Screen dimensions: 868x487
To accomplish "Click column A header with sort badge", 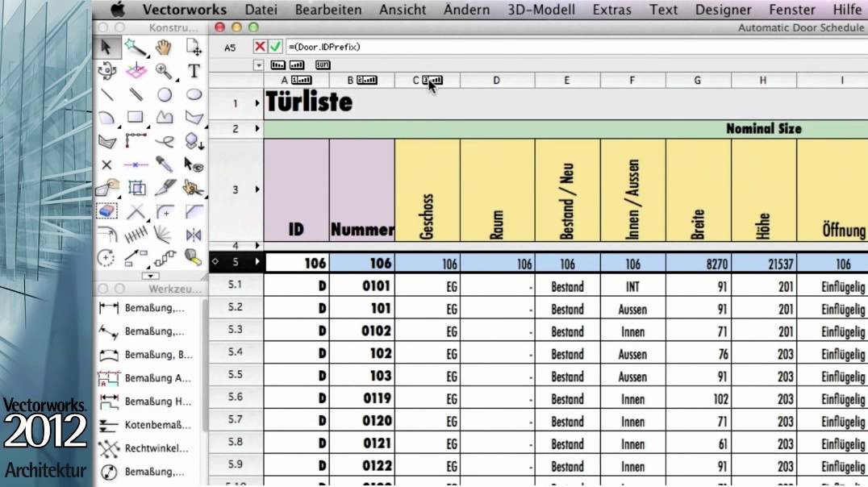I will click(x=297, y=81).
